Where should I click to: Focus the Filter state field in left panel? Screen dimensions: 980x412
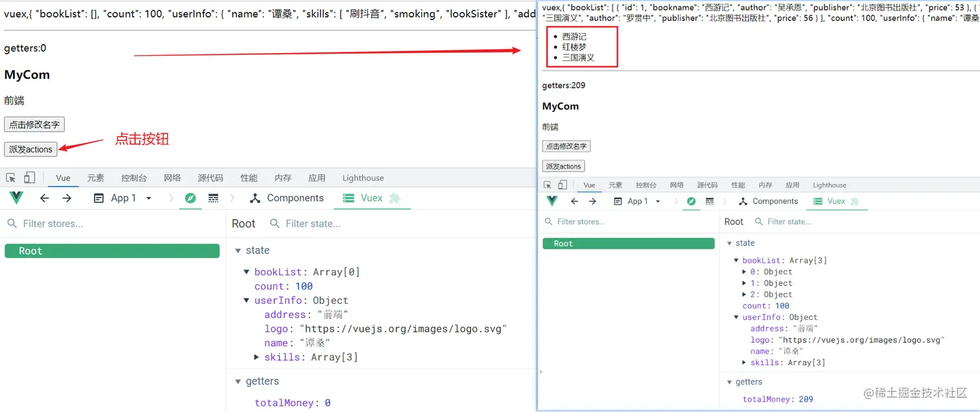(402, 223)
